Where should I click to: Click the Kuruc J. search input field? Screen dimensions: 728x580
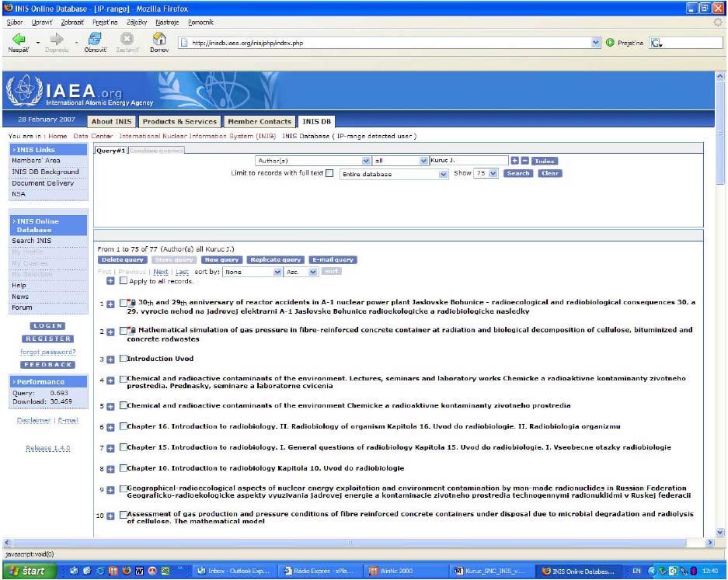468,160
